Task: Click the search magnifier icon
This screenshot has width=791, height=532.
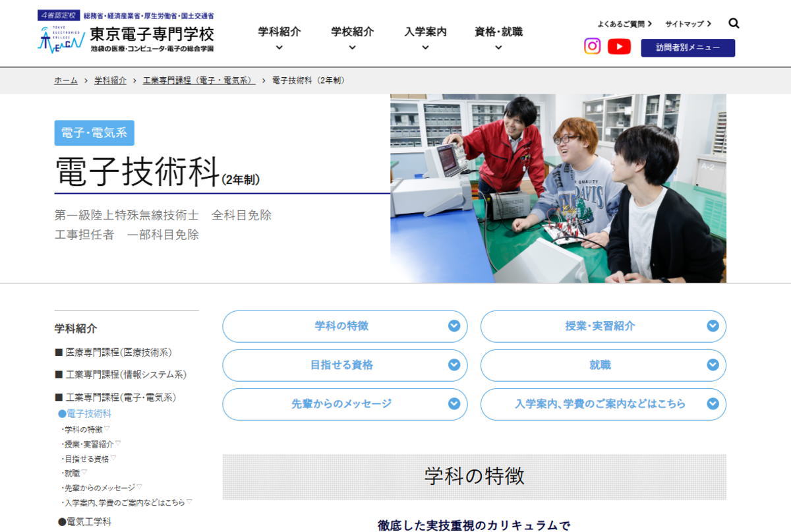Action: tap(733, 23)
